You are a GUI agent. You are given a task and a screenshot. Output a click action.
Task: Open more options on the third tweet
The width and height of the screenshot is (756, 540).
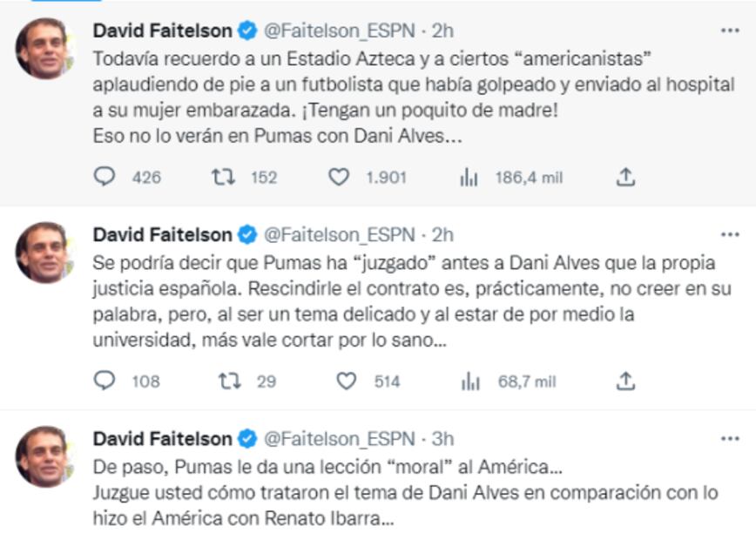[x=730, y=438]
